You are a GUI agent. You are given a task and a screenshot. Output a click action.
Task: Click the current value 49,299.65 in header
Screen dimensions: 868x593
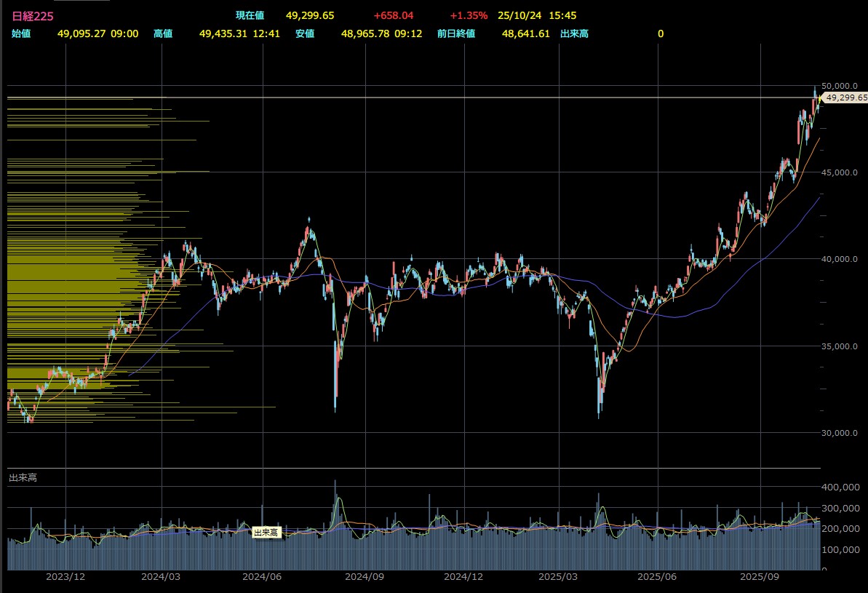tap(310, 15)
